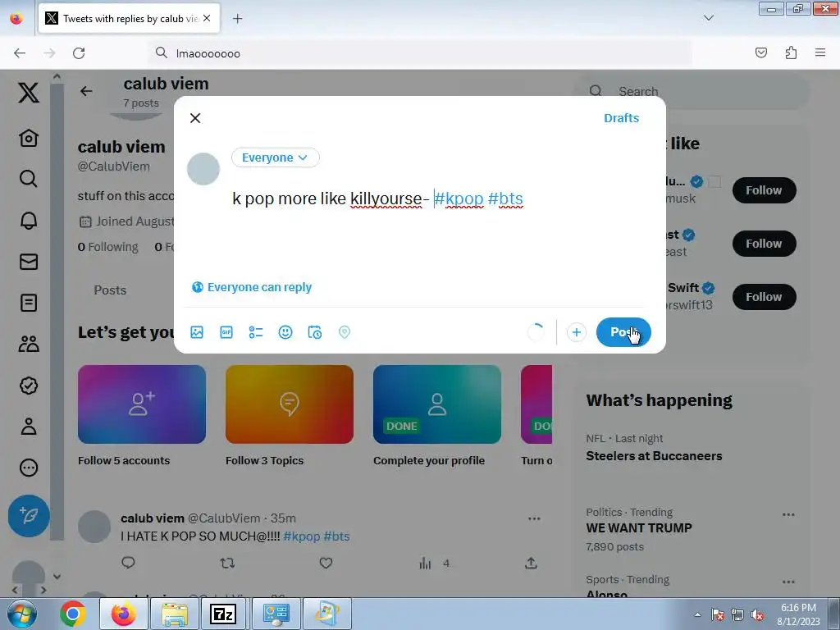Click the X search field
This screenshot has width=840, height=630.
[x=691, y=91]
